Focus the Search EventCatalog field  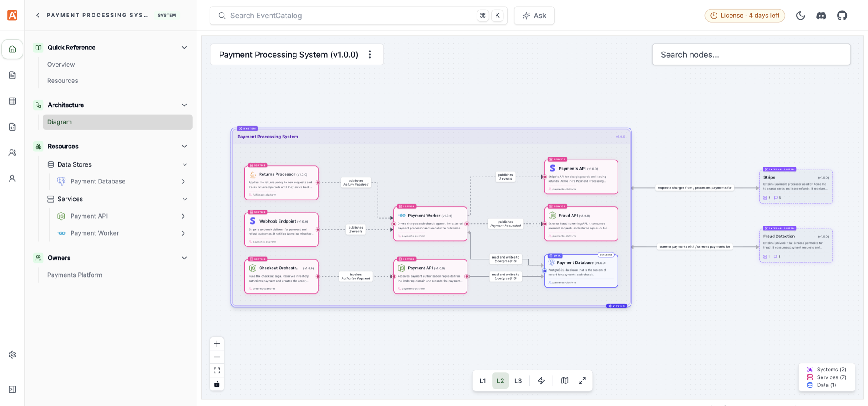pos(358,16)
